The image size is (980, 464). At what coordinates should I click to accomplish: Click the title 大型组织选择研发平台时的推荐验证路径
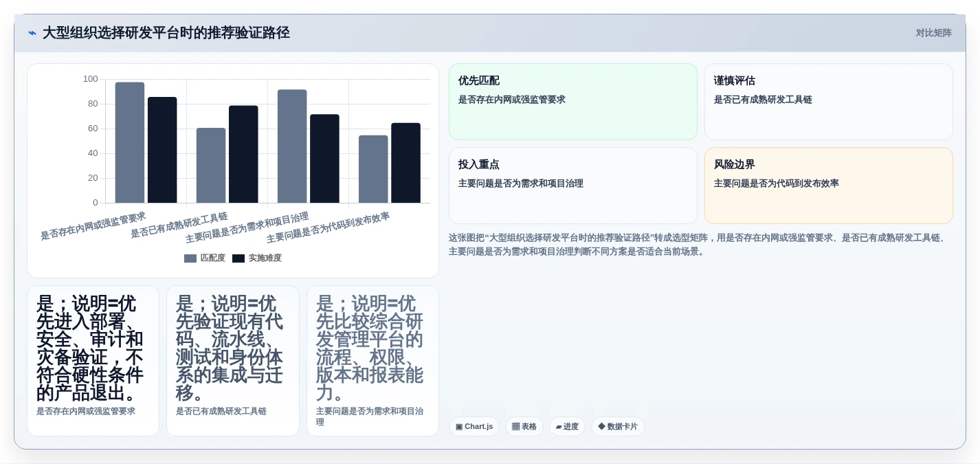pos(166,33)
